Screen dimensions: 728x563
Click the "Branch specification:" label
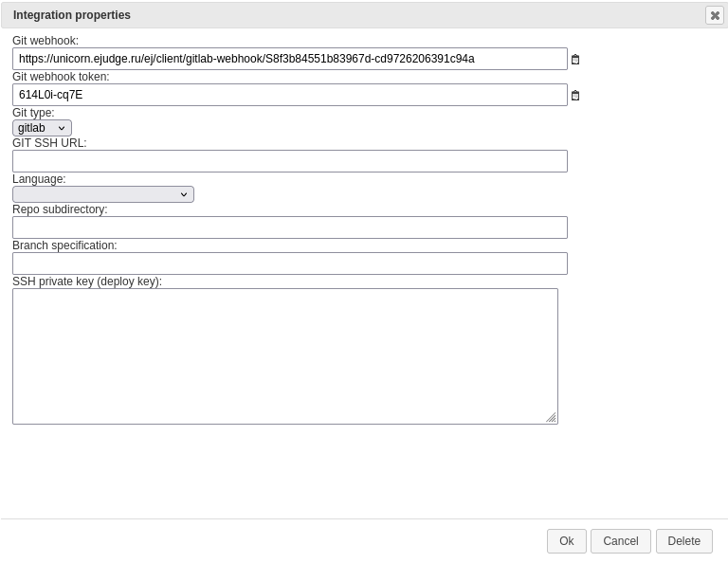coord(64,245)
